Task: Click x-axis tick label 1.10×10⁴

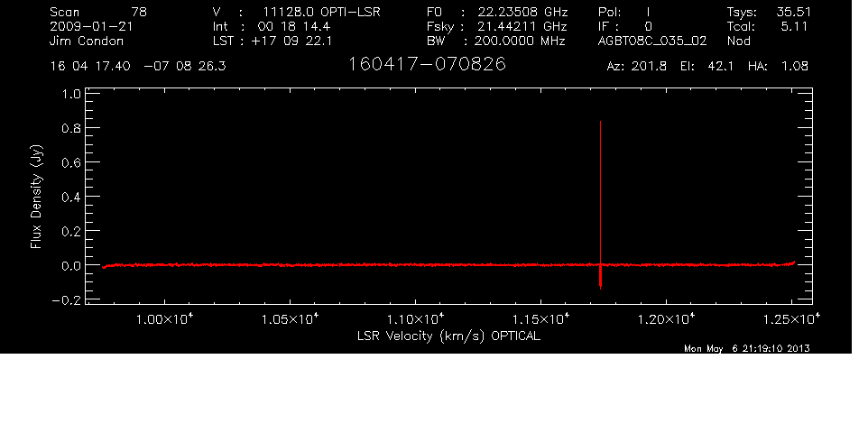Action: click(x=416, y=318)
